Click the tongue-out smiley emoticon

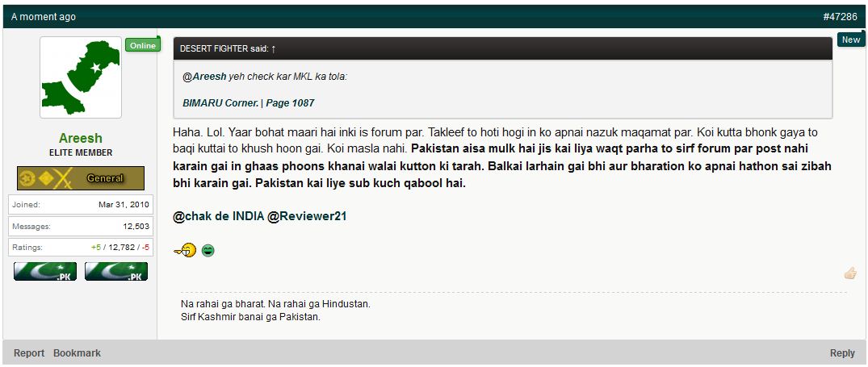(x=186, y=251)
